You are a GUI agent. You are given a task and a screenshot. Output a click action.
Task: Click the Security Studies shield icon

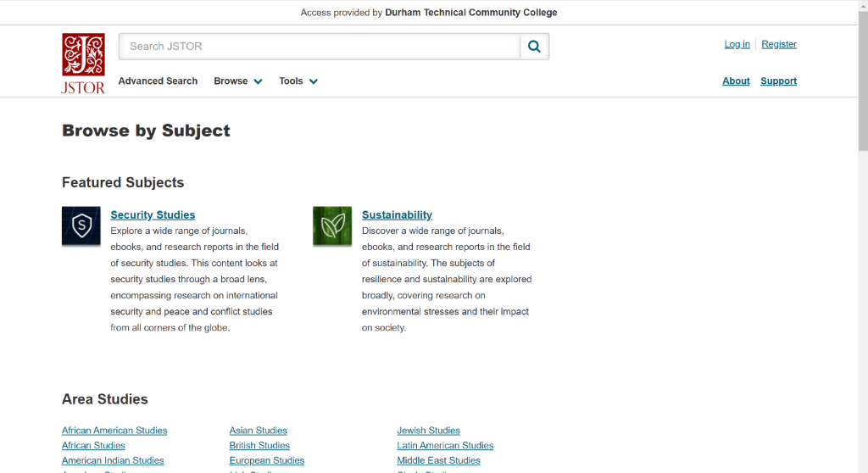pyautogui.click(x=81, y=225)
